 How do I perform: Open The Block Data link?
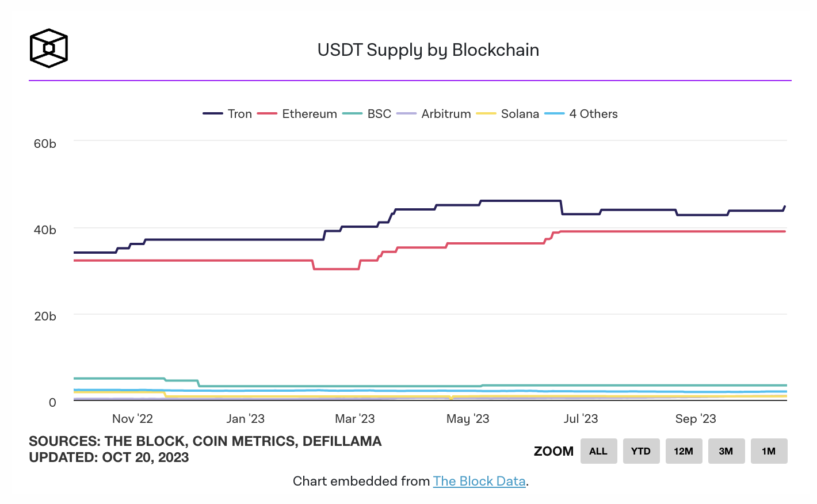[x=479, y=481]
